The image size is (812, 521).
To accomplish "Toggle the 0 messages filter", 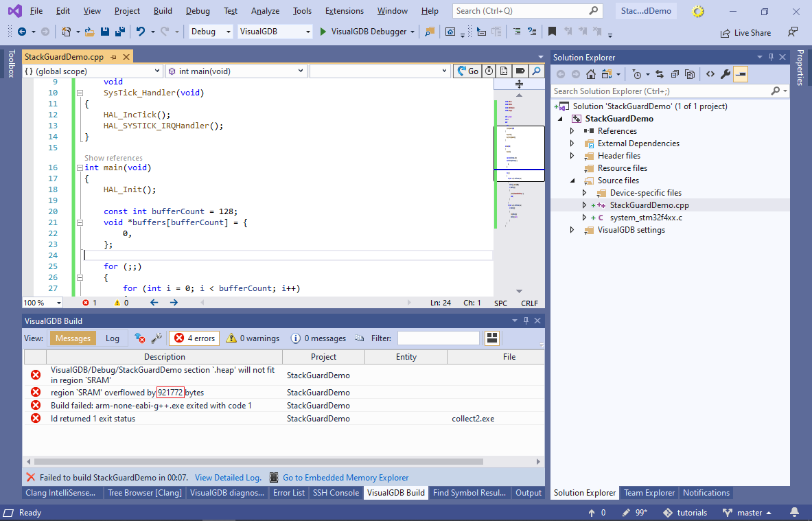I will (x=318, y=338).
